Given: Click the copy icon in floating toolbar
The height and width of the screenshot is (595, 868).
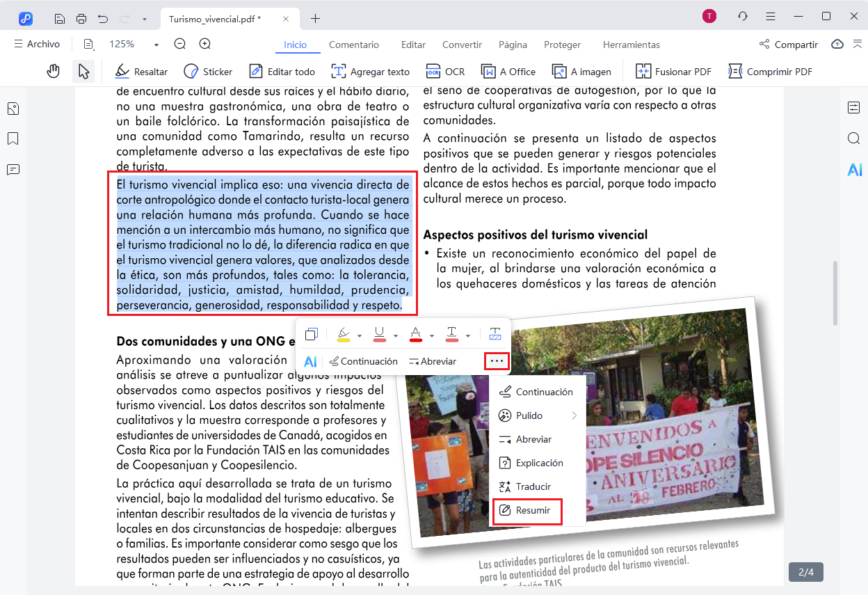Looking at the screenshot, I should (312, 335).
